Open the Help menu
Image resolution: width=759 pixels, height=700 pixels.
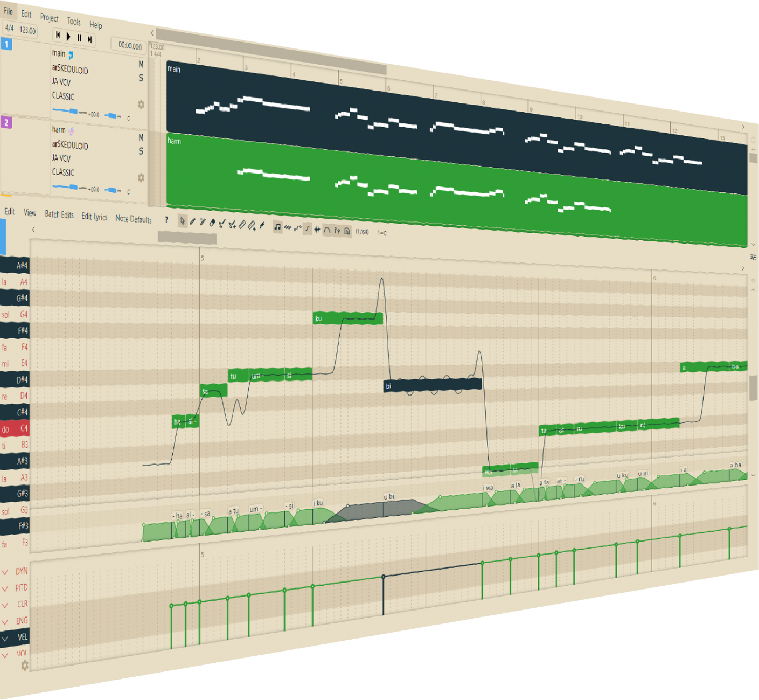point(96,24)
